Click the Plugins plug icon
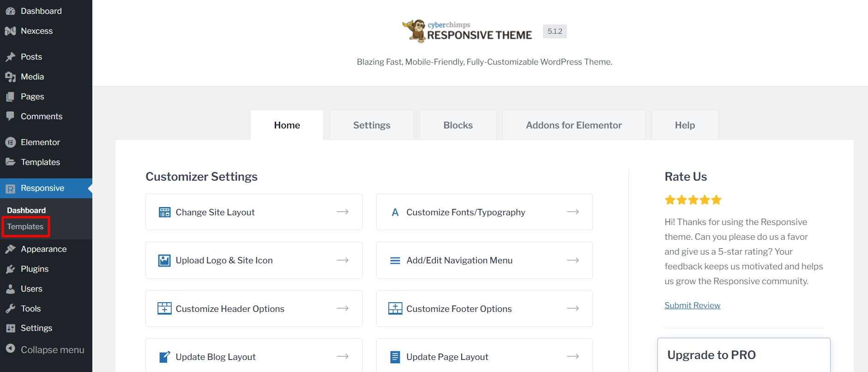The height and width of the screenshot is (372, 868). [x=10, y=269]
